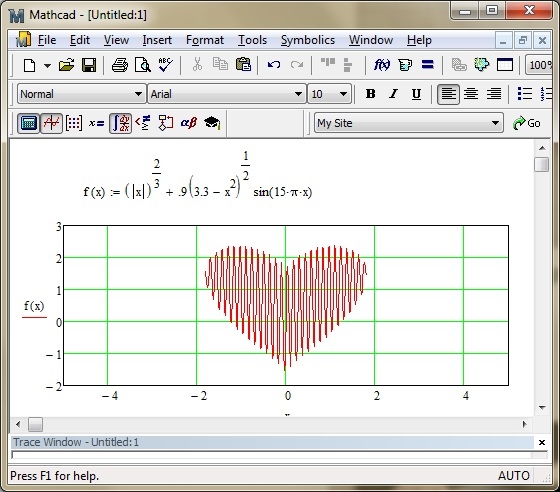560x492 pixels.
Task: Open the Window menu
Action: [x=371, y=40]
